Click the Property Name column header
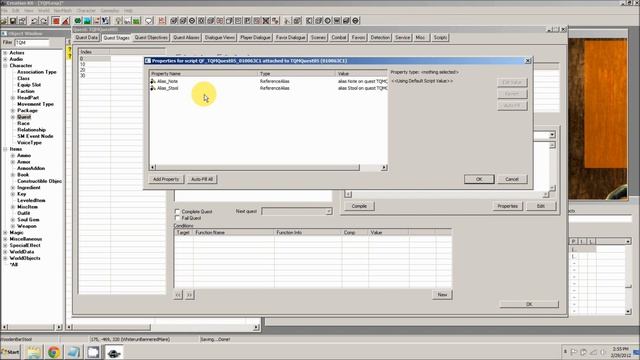The height and width of the screenshot is (360, 640). (x=204, y=73)
